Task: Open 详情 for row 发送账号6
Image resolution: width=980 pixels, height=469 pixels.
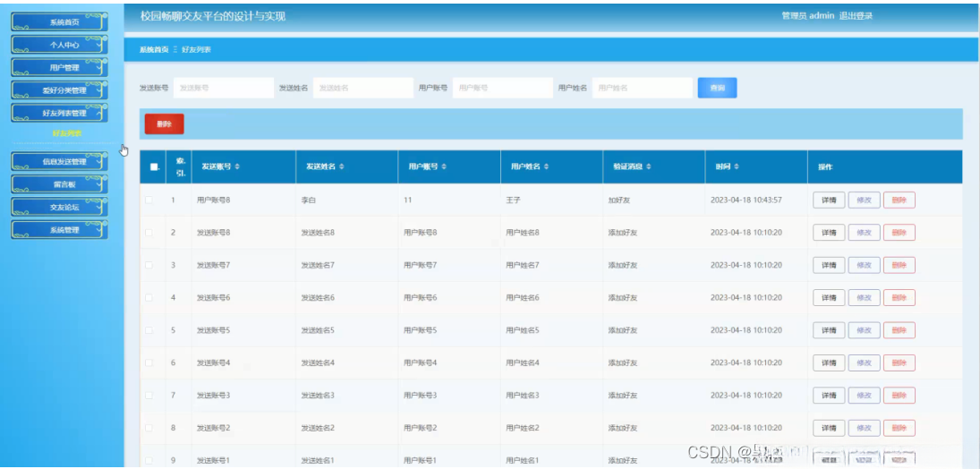Action: [x=829, y=298]
